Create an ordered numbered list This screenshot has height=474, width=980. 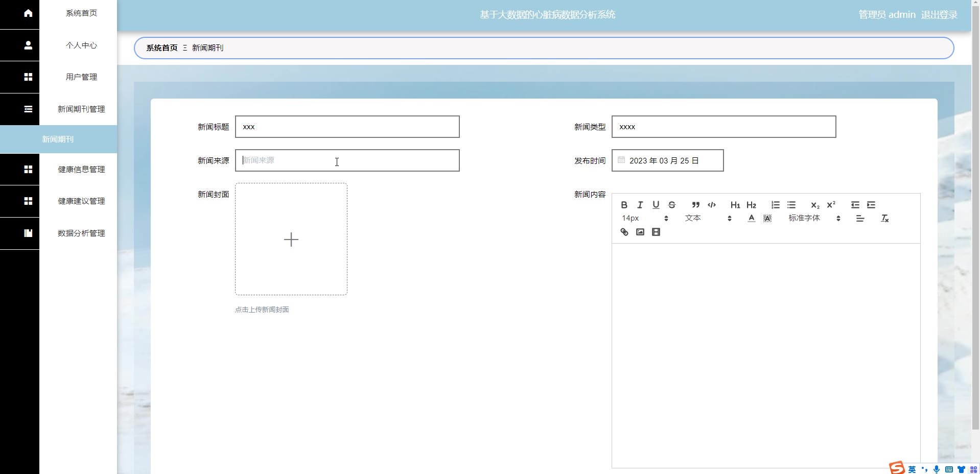775,205
